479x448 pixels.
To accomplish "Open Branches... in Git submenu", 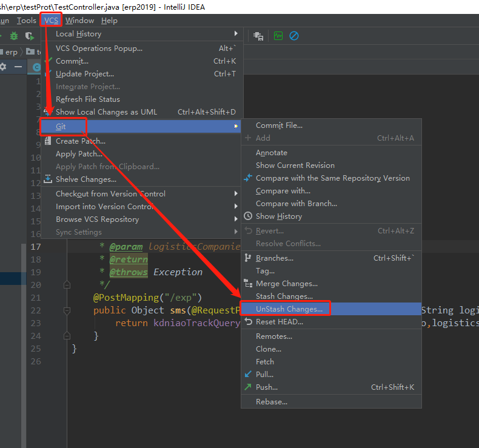I will (332, 258).
